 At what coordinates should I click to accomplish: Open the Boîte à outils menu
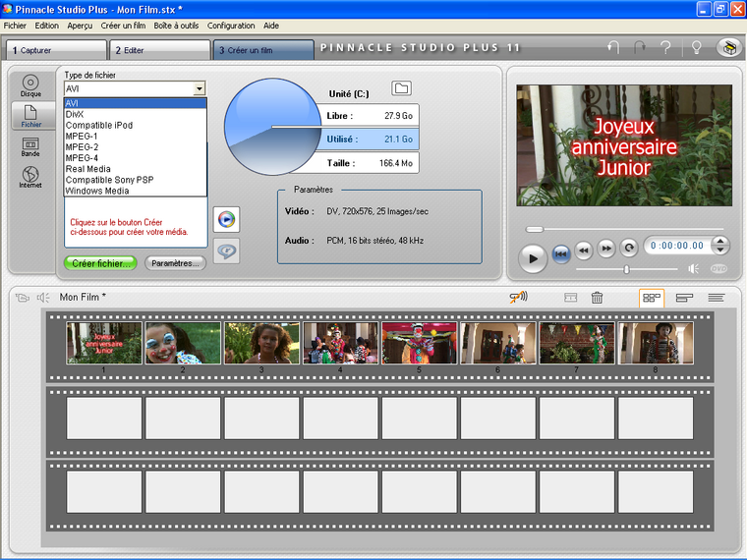(x=176, y=26)
